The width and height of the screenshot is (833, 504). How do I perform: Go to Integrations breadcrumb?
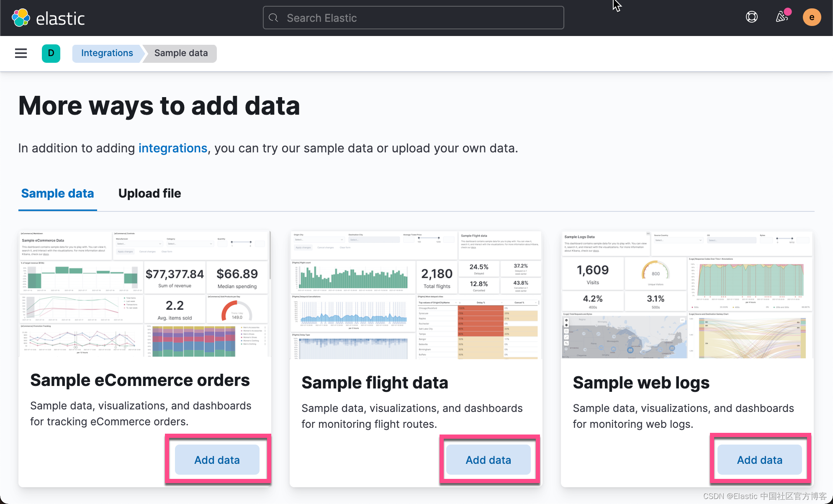(107, 53)
